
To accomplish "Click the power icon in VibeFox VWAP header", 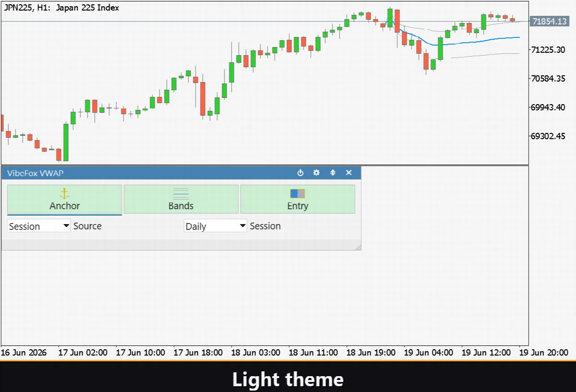I will pos(300,173).
